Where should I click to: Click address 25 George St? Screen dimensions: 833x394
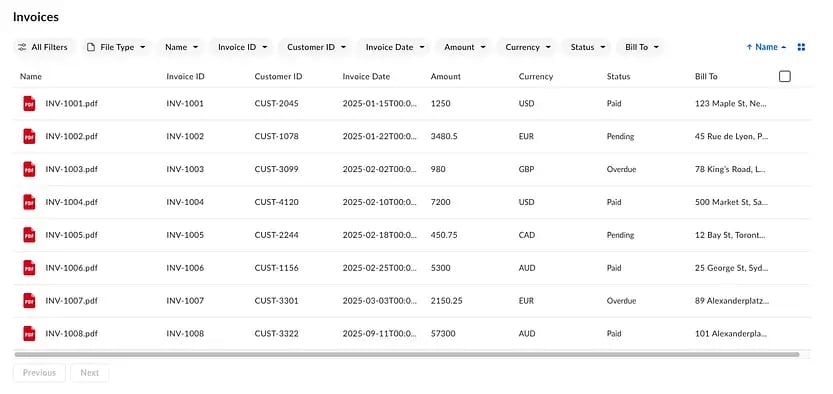(732, 268)
